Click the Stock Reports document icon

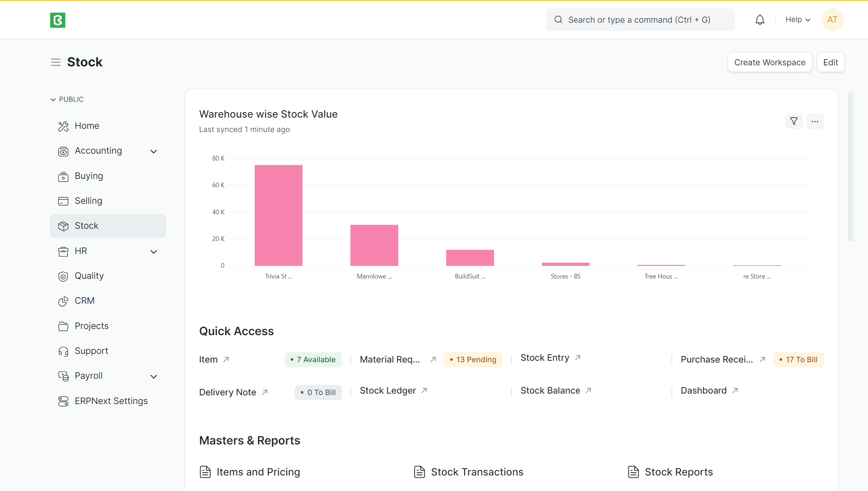(634, 472)
